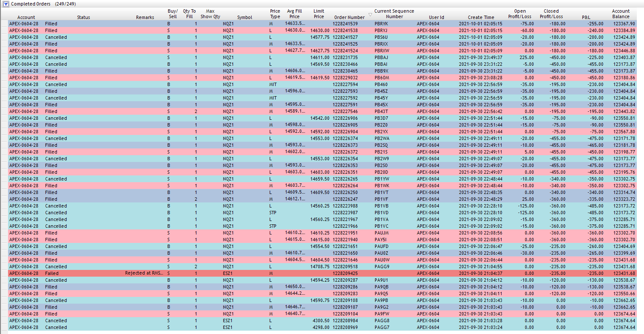Select order number 1228227594
The image size is (644, 334).
tap(345, 84)
